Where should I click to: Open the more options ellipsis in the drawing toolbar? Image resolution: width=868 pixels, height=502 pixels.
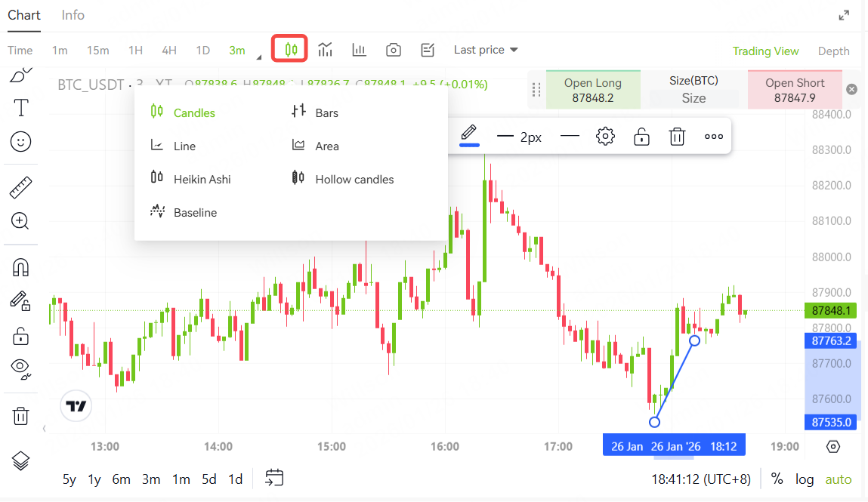tap(713, 137)
